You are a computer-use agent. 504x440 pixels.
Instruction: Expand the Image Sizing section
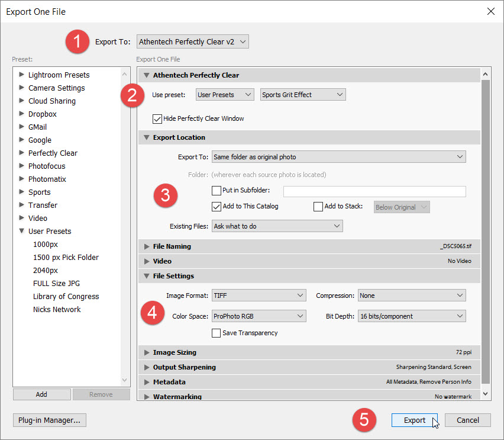point(147,352)
